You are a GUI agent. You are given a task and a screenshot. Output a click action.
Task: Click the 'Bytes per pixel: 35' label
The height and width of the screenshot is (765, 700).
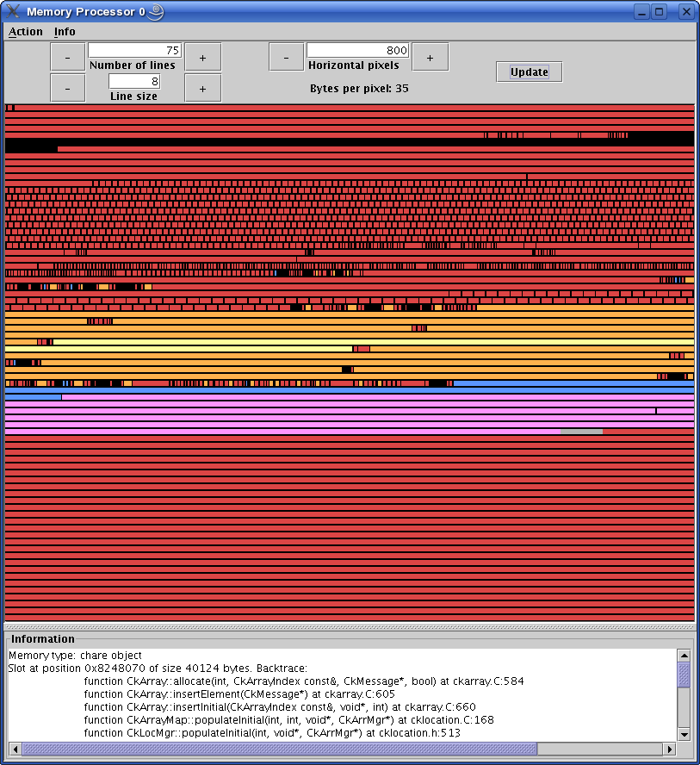click(x=359, y=89)
